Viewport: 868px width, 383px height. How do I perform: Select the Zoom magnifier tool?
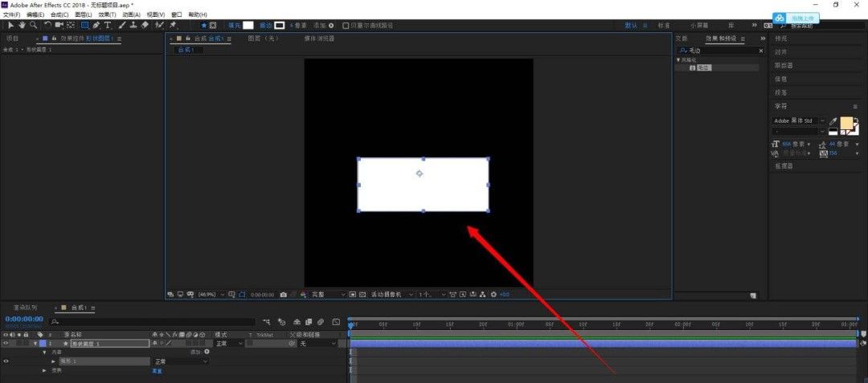point(33,25)
